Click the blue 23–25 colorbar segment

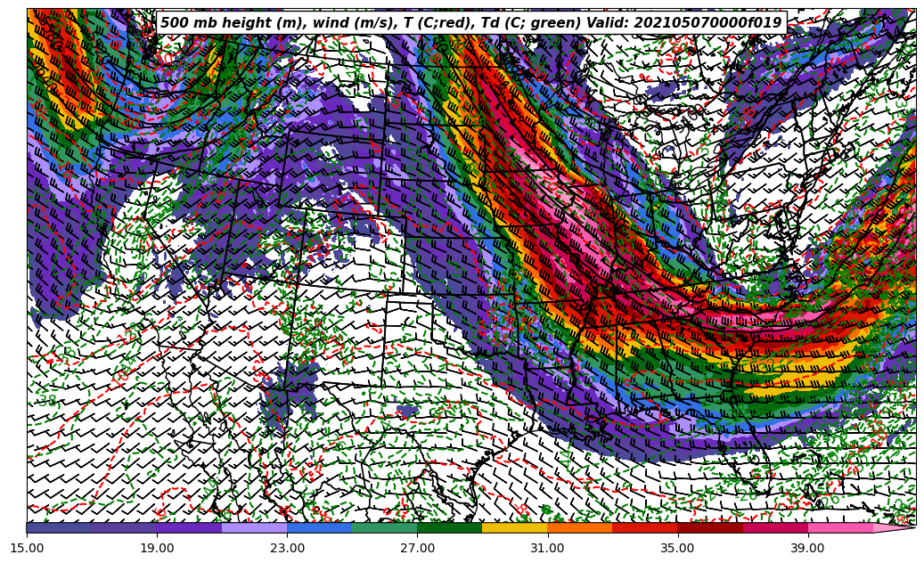click(319, 527)
